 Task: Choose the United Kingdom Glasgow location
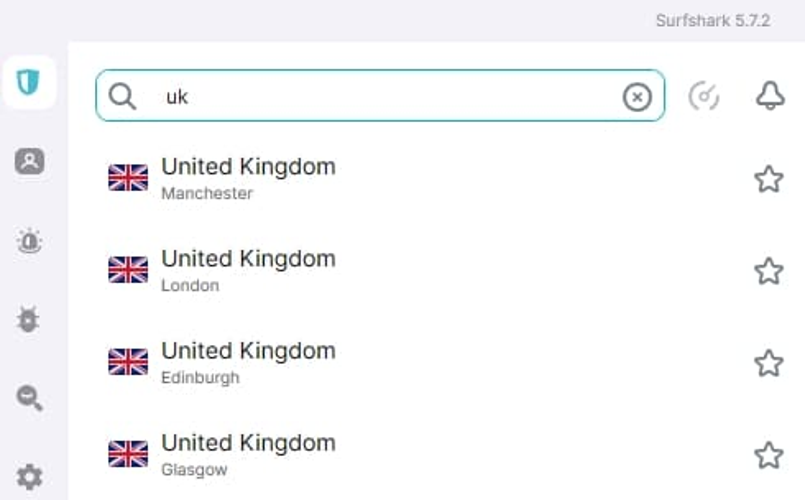(248, 454)
